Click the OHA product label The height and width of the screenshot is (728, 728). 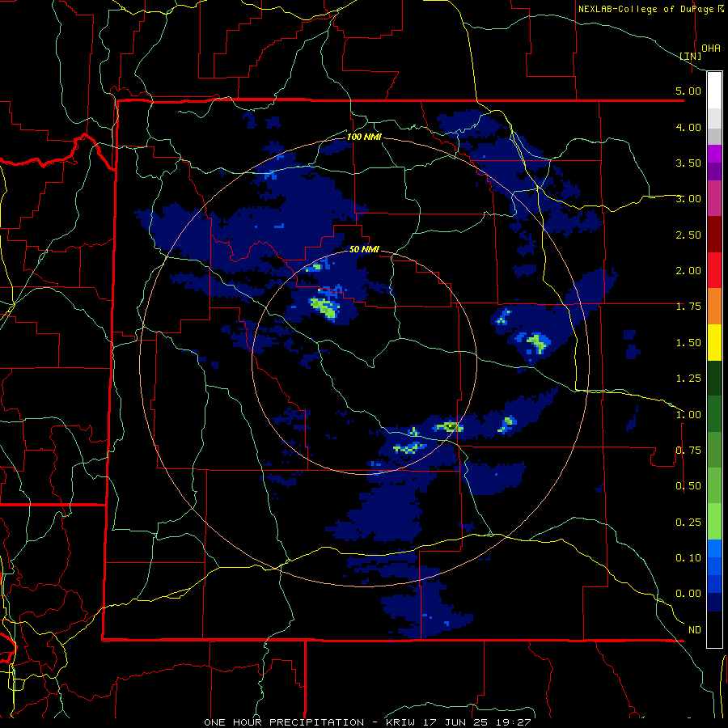711,49
